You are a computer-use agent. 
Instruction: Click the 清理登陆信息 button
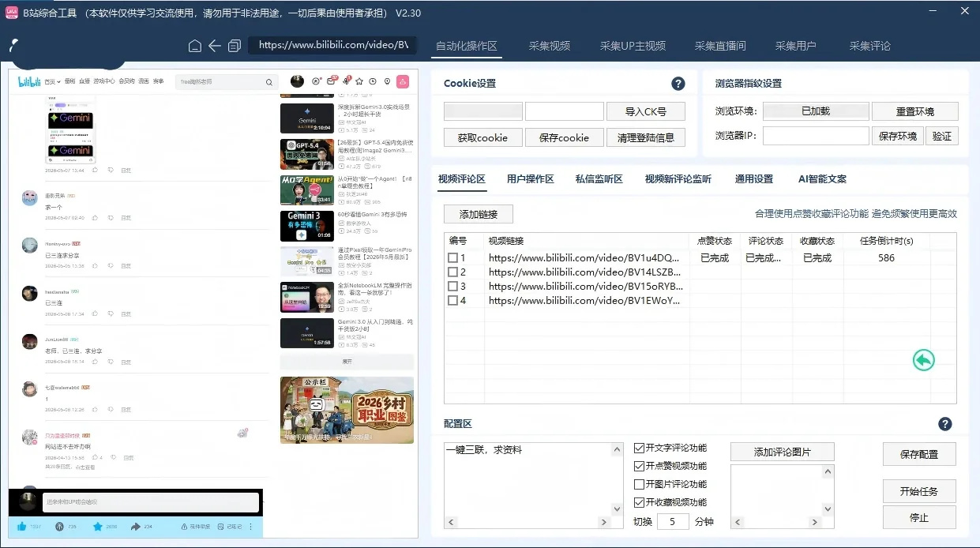click(645, 137)
